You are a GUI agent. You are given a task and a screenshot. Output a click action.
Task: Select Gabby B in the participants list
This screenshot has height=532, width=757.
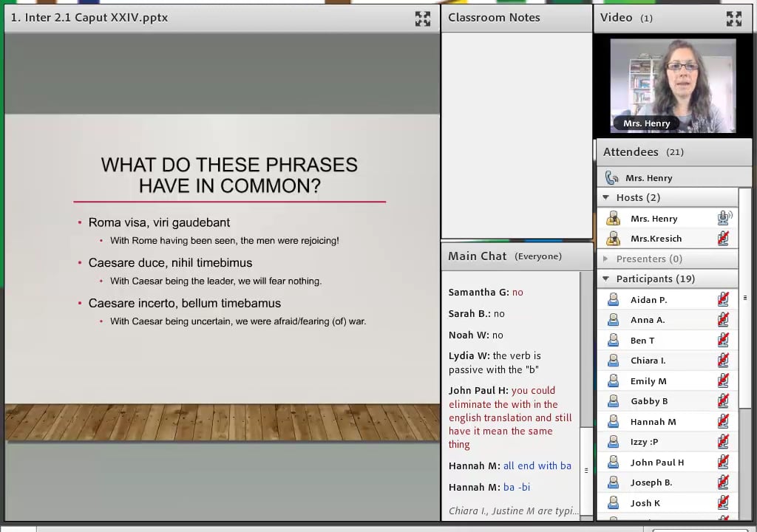click(x=668, y=400)
